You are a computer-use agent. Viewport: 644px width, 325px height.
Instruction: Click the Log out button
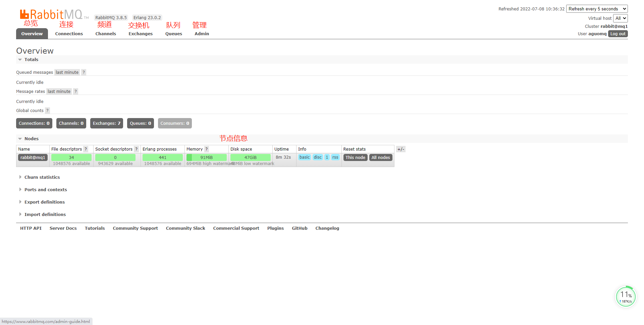(x=618, y=34)
